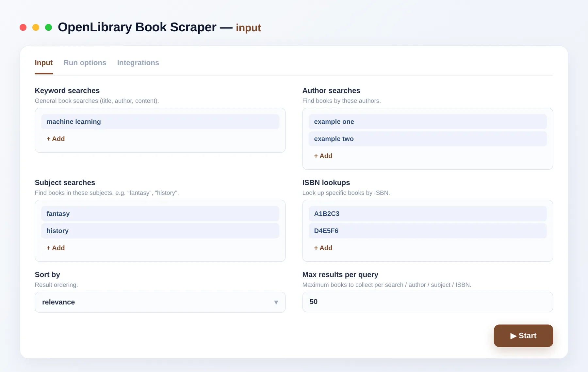Image resolution: width=588 pixels, height=372 pixels.
Task: Click the 'Result ordering.' description
Action: point(57,285)
